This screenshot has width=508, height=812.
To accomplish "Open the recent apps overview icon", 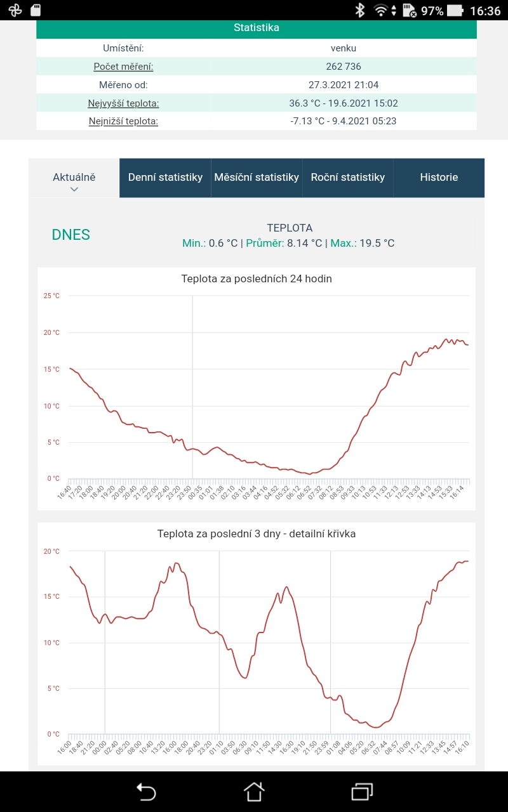I will click(362, 791).
